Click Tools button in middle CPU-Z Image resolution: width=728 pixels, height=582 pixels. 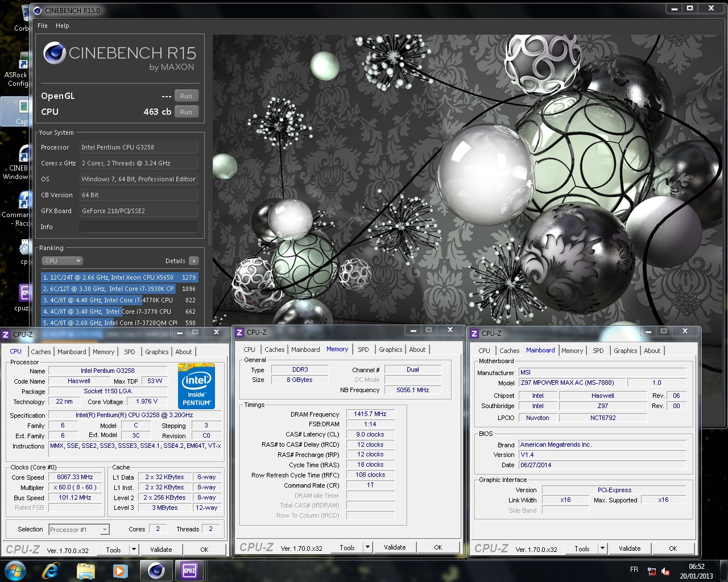[348, 547]
